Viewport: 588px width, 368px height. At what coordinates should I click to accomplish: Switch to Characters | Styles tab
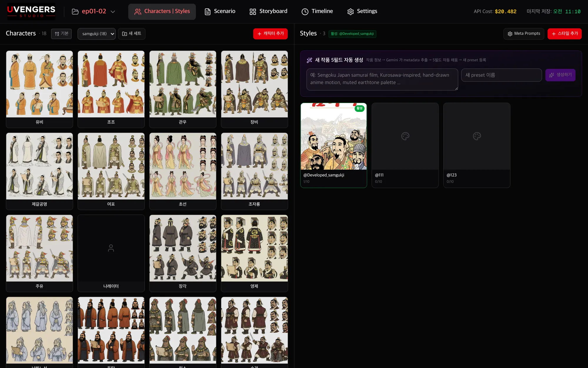click(x=162, y=11)
